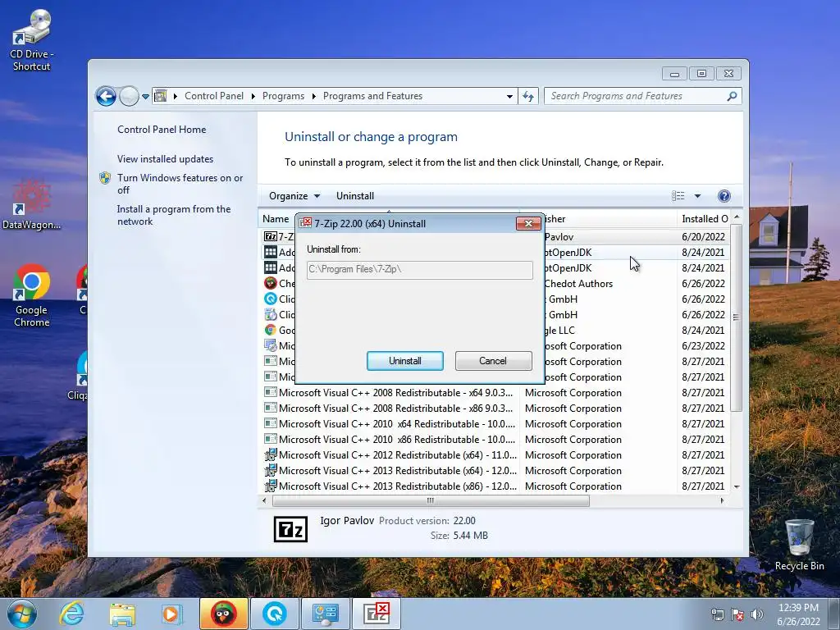This screenshot has height=630, width=840.
Task: Click scroll up arrow of program list
Action: [x=737, y=217]
